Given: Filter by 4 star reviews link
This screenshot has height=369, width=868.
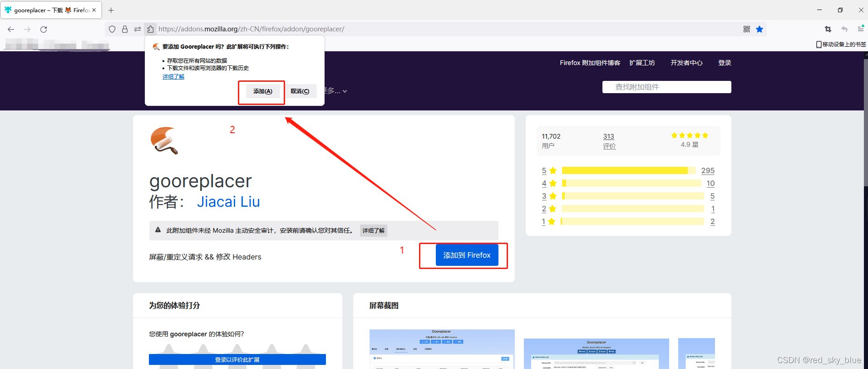Looking at the screenshot, I should click(x=549, y=183).
